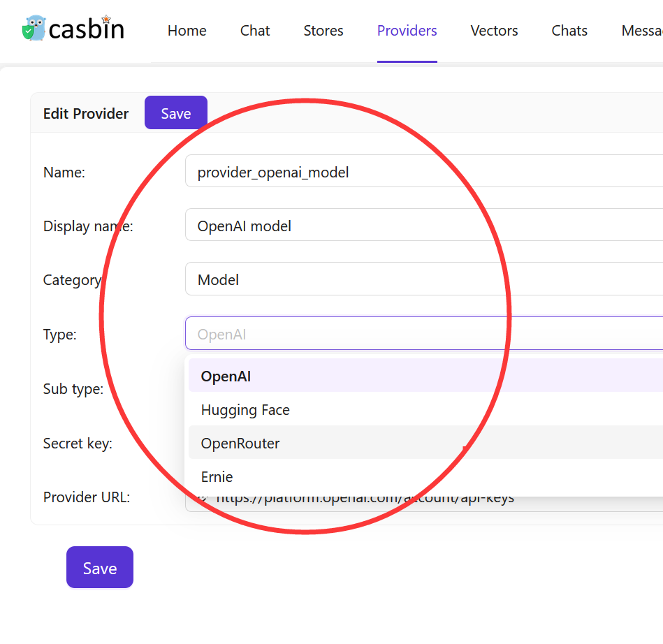Viewport: 663px width, 644px height.
Task: Go to the Providers tab
Action: pos(407,30)
